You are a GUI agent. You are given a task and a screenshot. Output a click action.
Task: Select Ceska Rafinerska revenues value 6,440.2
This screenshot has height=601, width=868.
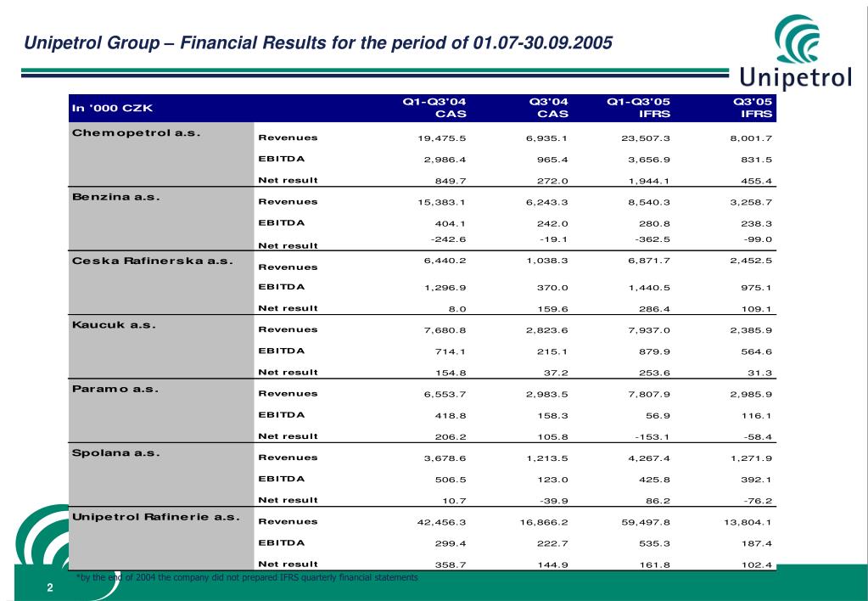click(x=445, y=261)
